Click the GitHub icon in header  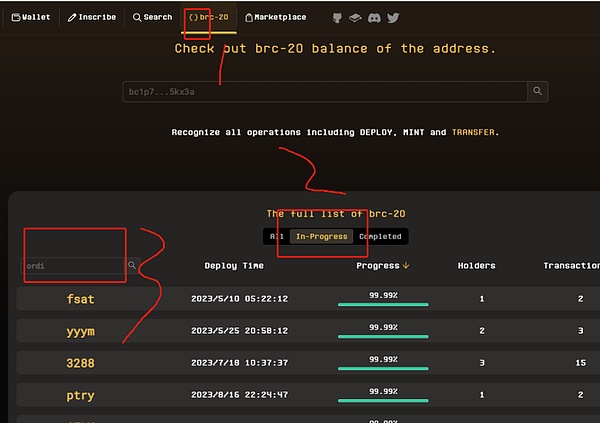coord(337,17)
